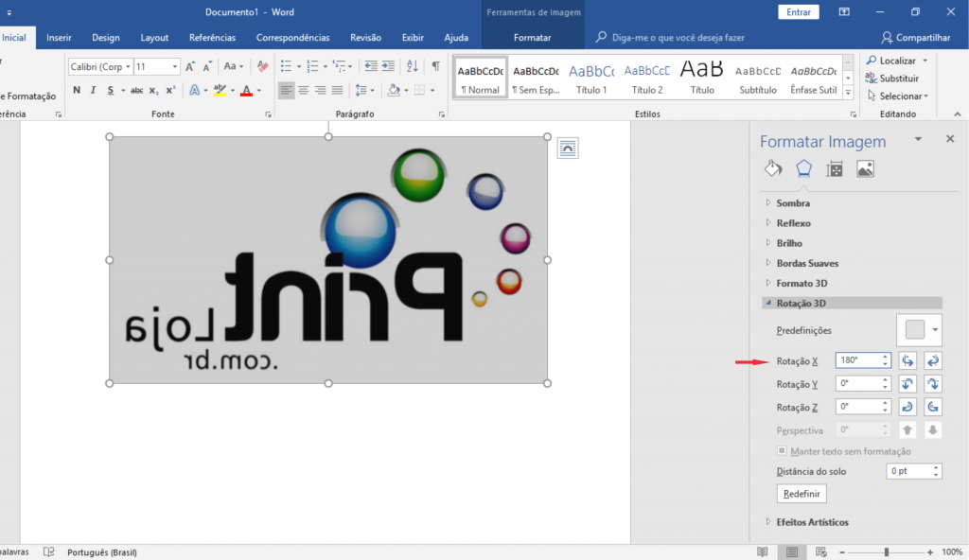
Task: Expand the Sombra section
Action: coord(792,202)
